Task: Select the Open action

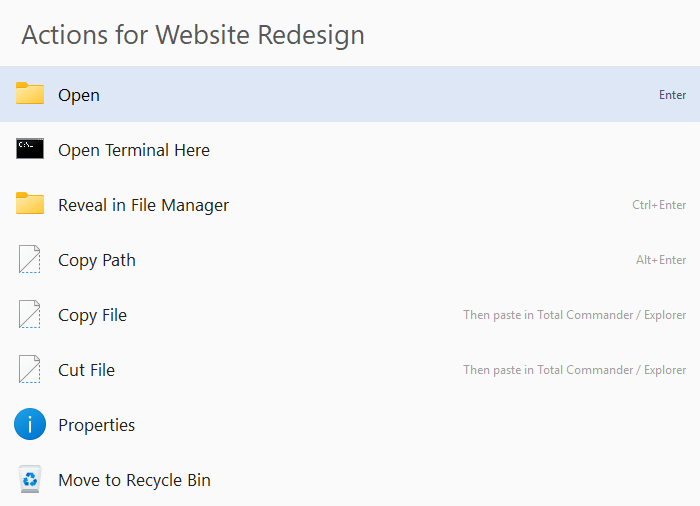Action: pos(350,94)
